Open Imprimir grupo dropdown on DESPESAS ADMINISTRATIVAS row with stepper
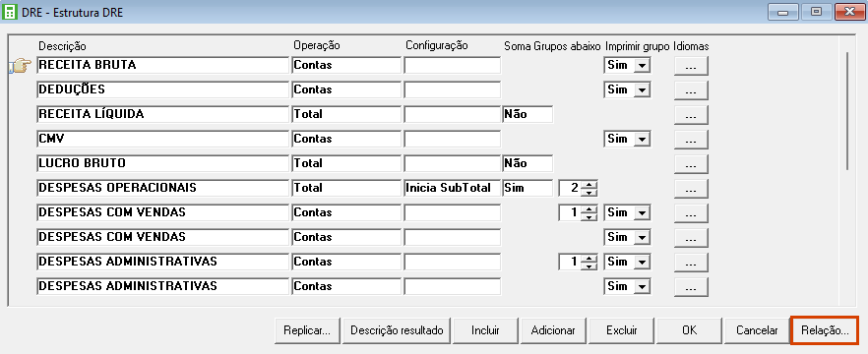 point(642,263)
